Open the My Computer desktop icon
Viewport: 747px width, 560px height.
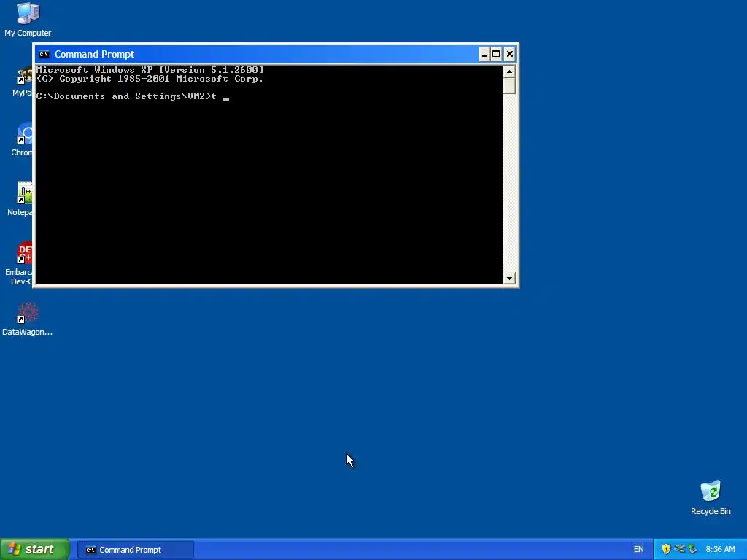coord(28,19)
